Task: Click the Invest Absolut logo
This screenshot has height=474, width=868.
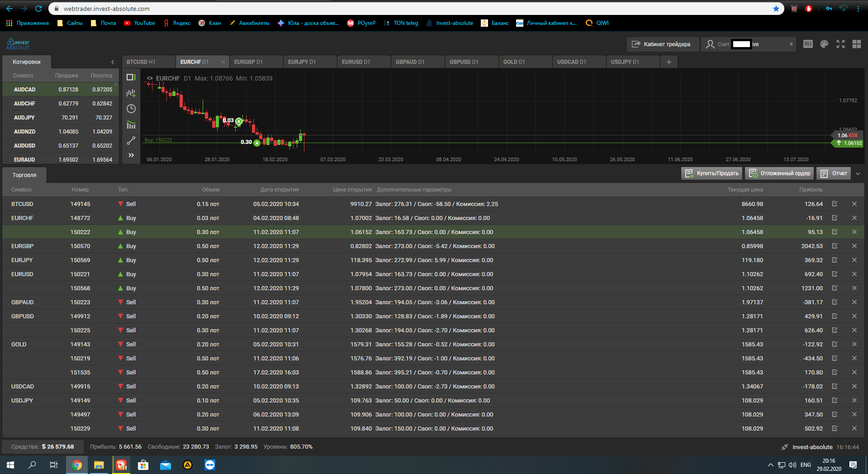Action: [18, 44]
